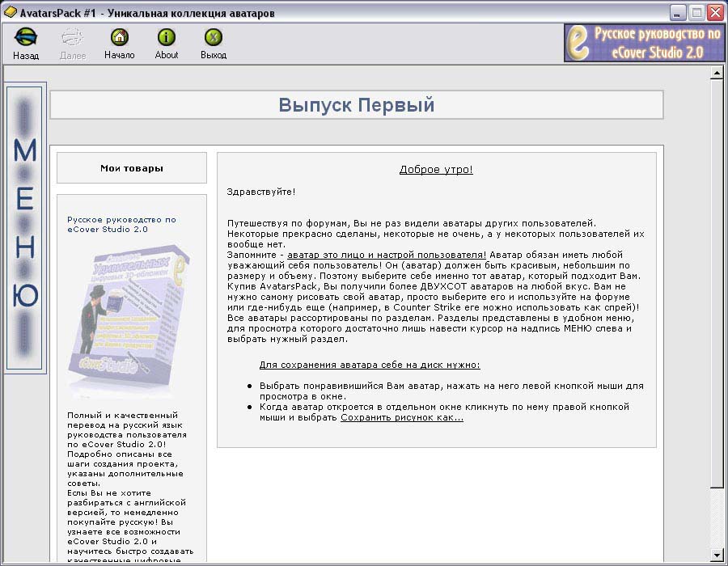
Task: Click the underlined Сохранить рисунок как... text
Action: 401,417
